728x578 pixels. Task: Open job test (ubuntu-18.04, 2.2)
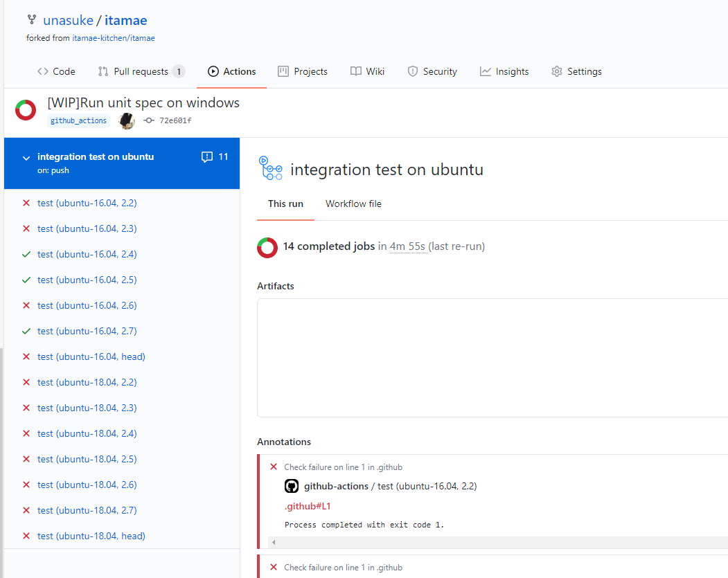click(87, 382)
